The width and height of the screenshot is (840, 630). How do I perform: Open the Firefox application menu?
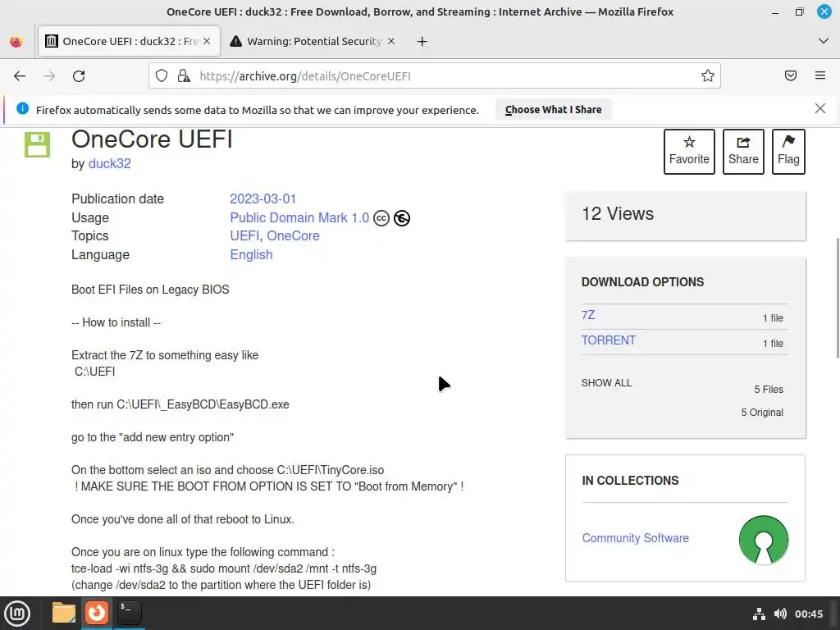tap(820, 75)
